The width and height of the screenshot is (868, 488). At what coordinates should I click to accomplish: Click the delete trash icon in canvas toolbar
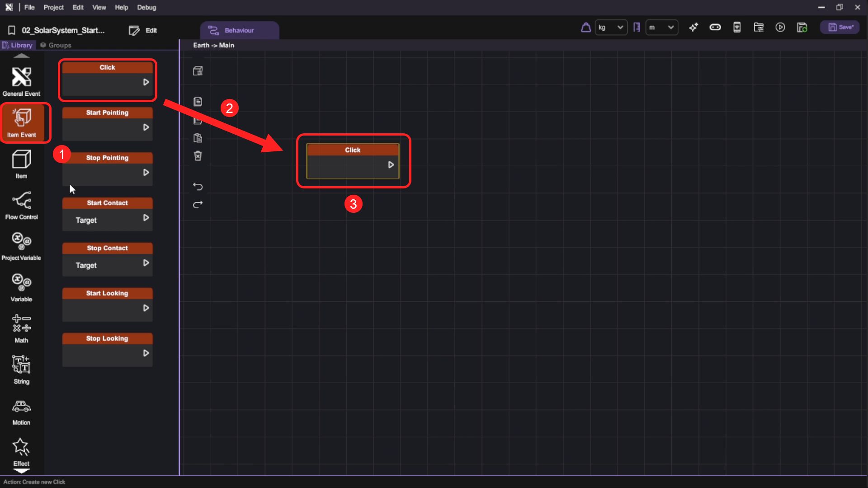tap(198, 156)
